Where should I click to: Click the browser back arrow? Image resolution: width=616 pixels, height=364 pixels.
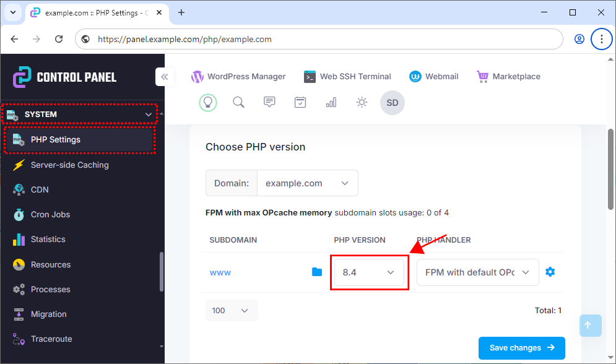14,39
